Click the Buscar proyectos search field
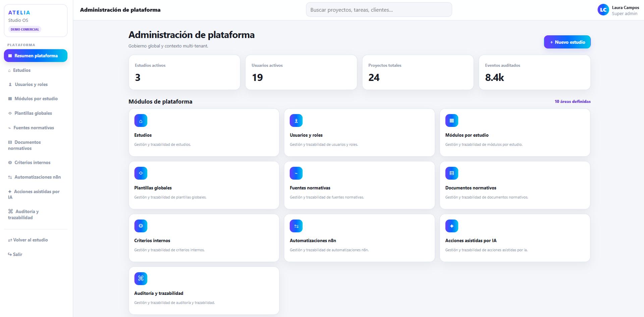 coord(379,10)
